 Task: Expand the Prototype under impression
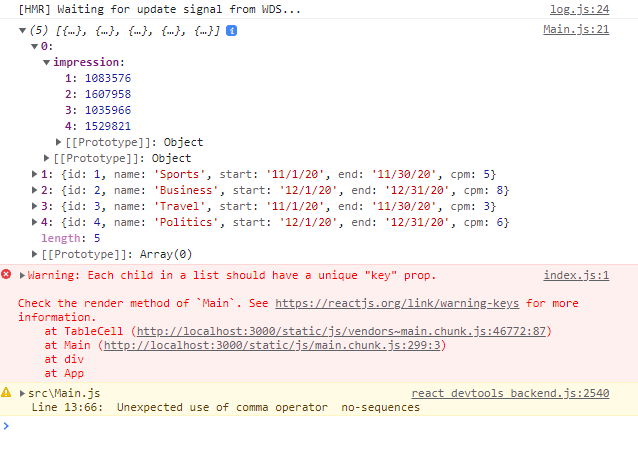[59, 142]
